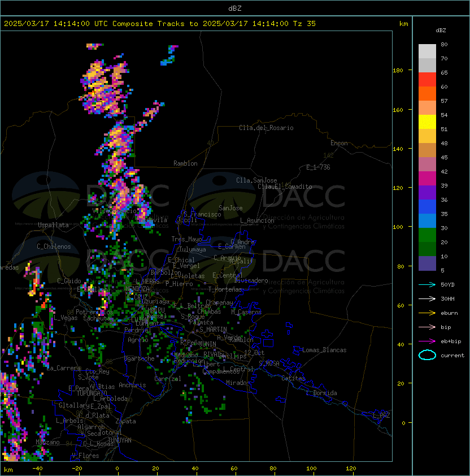Click the 'Encon' place label
This screenshot has width=470, height=476.
click(x=339, y=143)
